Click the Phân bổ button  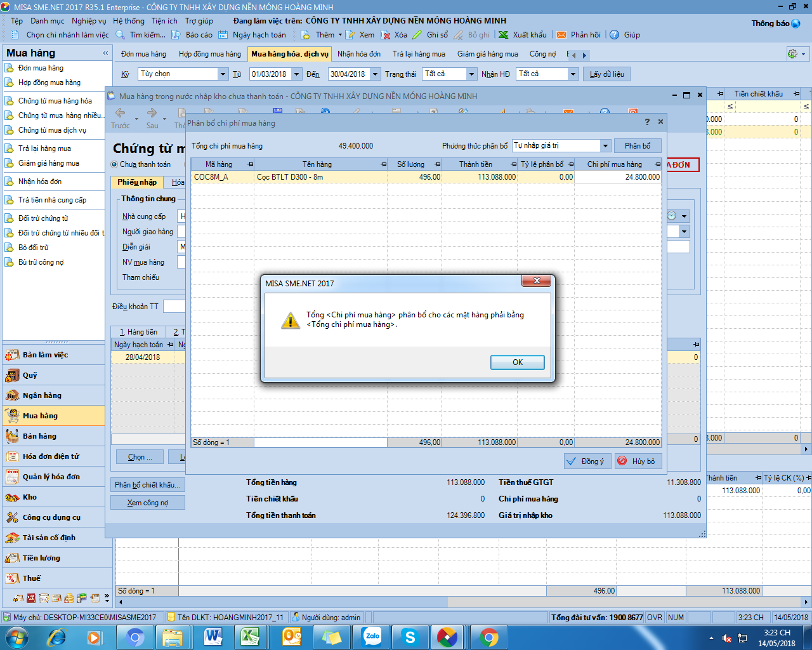[638, 145]
